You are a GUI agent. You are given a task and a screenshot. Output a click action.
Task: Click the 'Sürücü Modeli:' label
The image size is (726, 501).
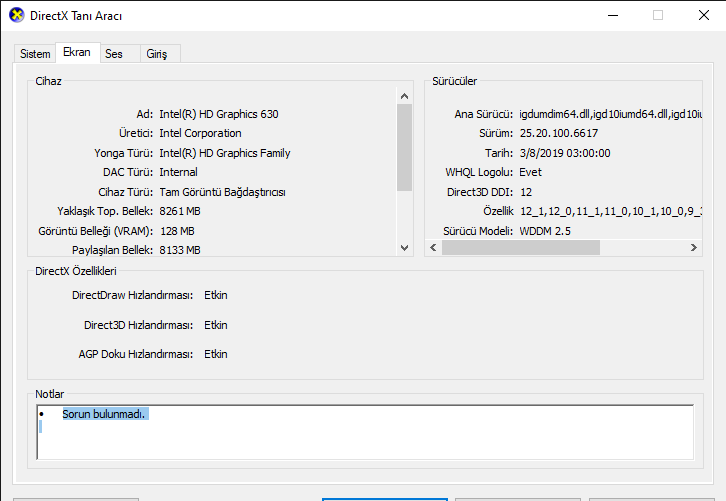point(478,231)
